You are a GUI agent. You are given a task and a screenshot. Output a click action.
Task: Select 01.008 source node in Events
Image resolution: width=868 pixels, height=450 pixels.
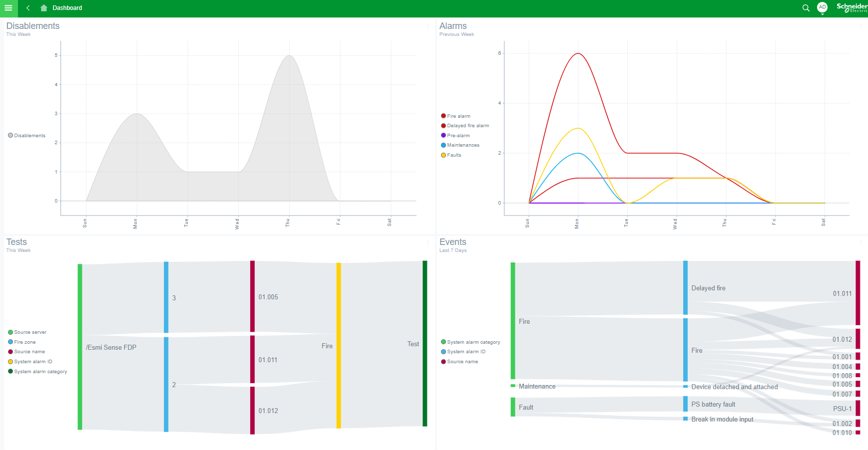click(858, 375)
